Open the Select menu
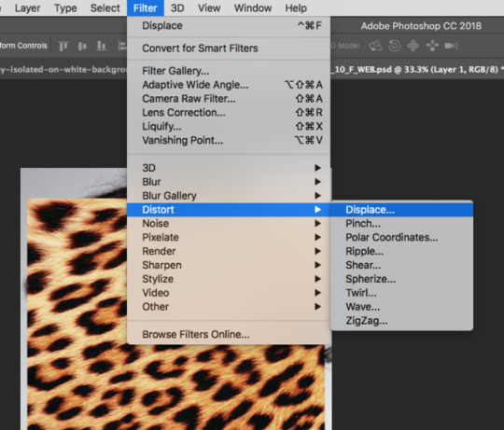 click(105, 8)
